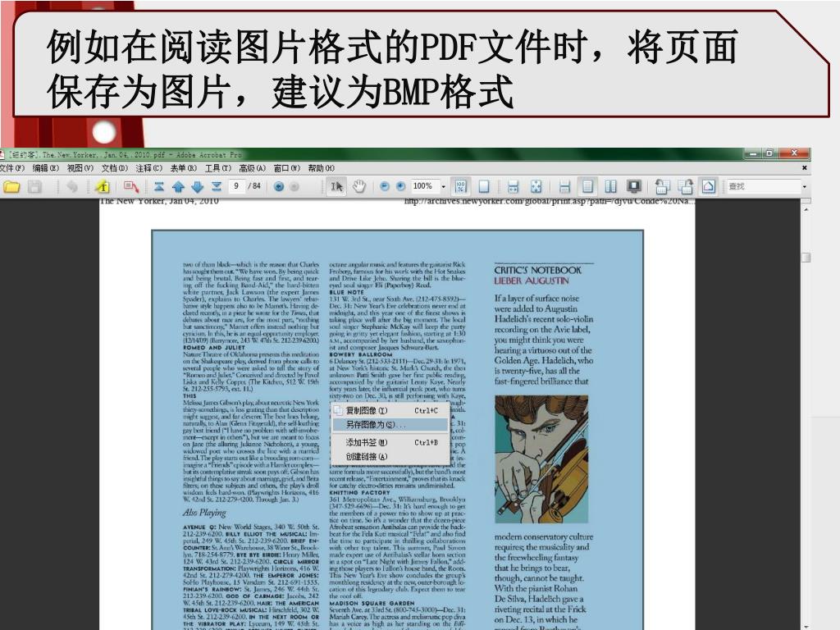Screen dimensions: 840x630
Task: Go to previous page with blue up arrow
Action: [178, 186]
